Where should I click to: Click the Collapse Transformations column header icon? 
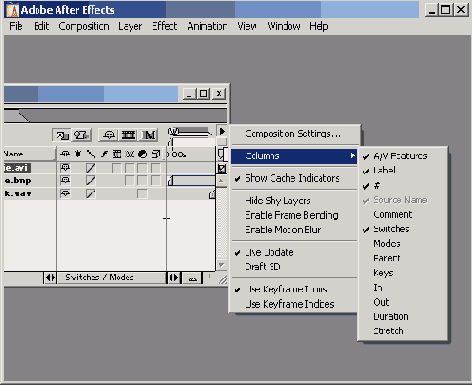pos(78,154)
